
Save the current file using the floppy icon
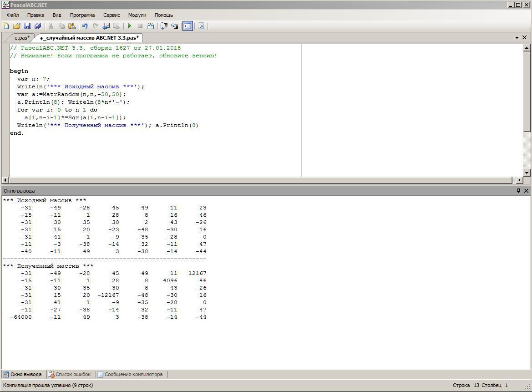pos(27,26)
